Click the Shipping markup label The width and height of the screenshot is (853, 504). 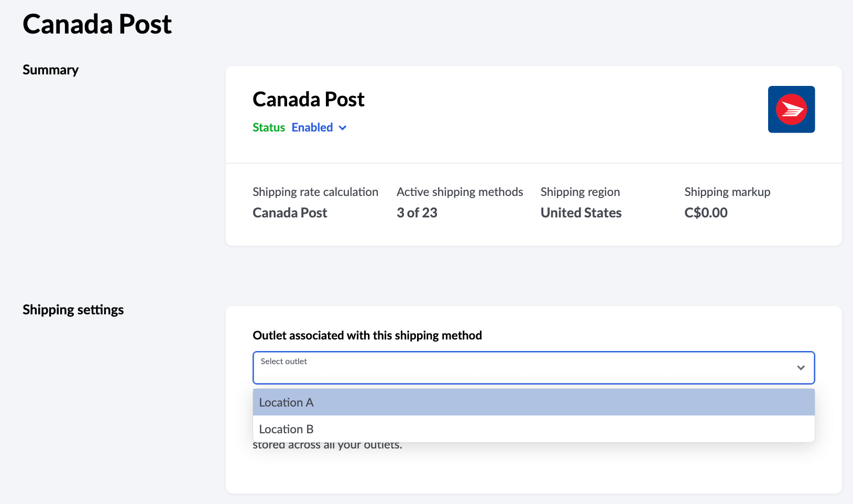pos(727,192)
